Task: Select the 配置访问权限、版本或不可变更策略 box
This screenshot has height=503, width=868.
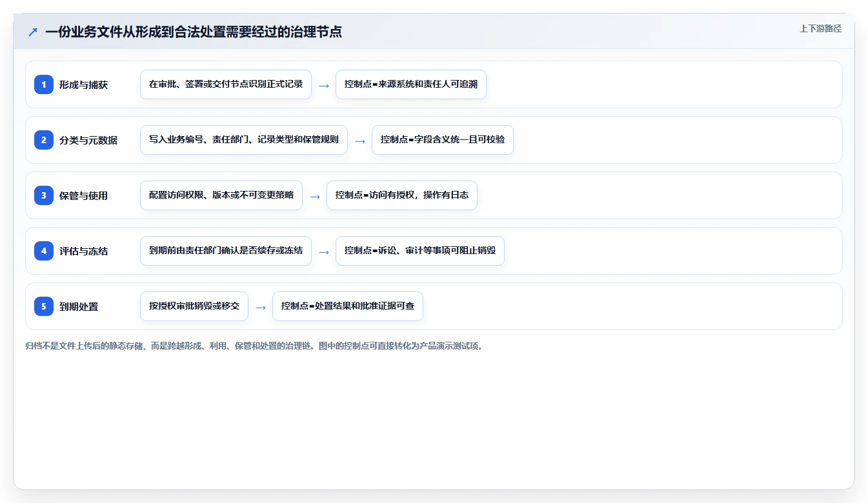Action: (x=221, y=195)
